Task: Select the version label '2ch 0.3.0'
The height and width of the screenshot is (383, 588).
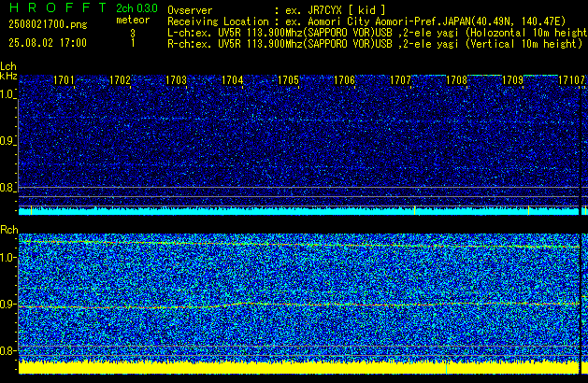Action: (136, 7)
